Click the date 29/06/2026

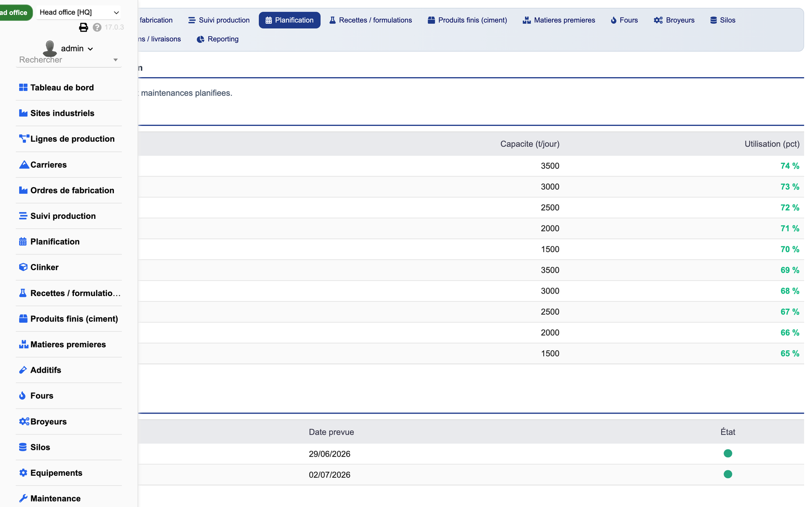330,454
